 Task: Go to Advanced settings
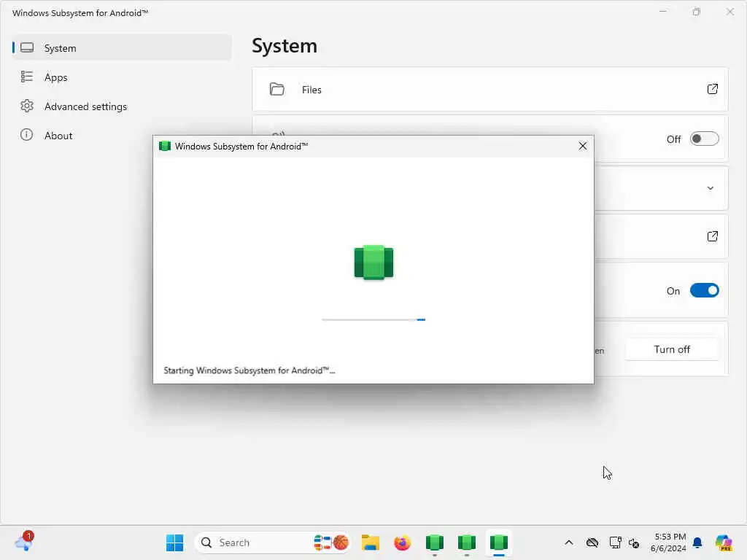click(122, 106)
